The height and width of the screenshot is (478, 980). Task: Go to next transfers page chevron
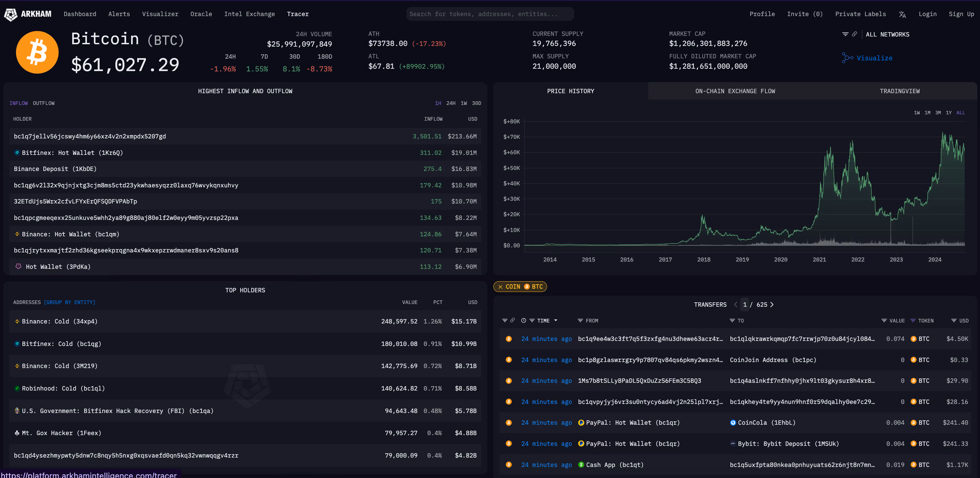[x=772, y=305]
